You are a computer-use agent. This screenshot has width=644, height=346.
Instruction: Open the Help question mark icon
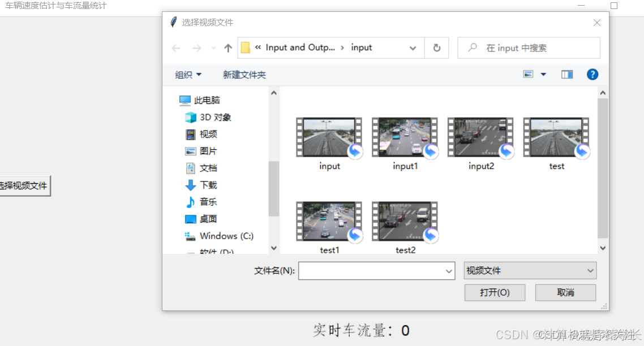point(592,74)
